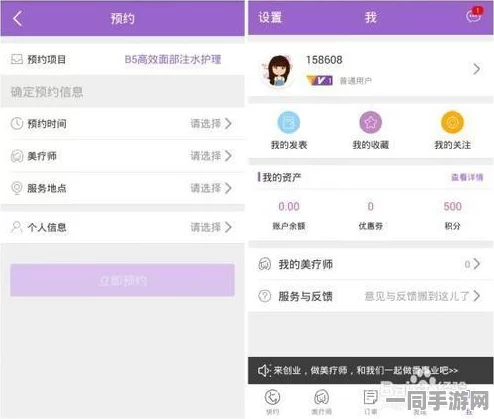Tap the clock icon beside 预约时间

pos(17,124)
